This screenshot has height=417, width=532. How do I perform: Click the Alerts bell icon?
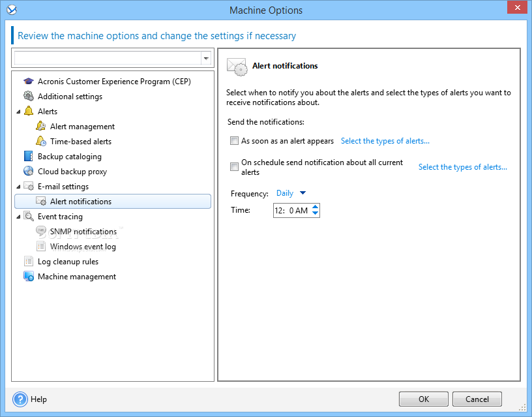pos(29,112)
